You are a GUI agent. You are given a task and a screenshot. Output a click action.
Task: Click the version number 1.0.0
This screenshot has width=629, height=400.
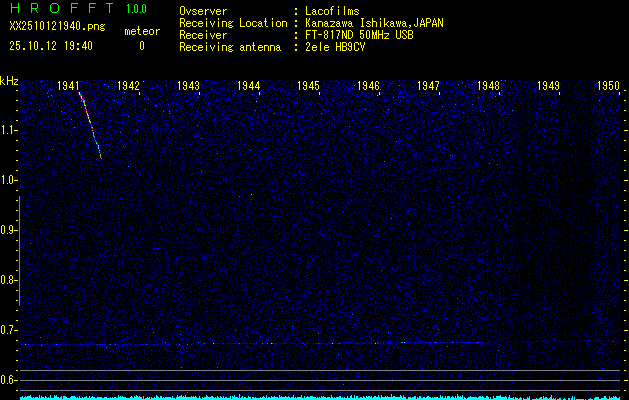point(135,9)
